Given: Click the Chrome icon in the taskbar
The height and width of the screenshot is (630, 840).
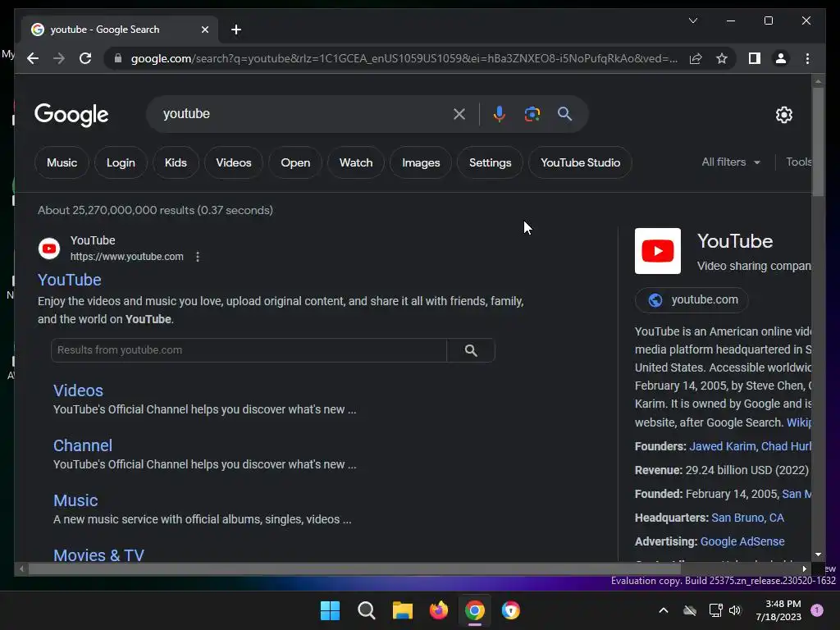Looking at the screenshot, I should coord(475,610).
